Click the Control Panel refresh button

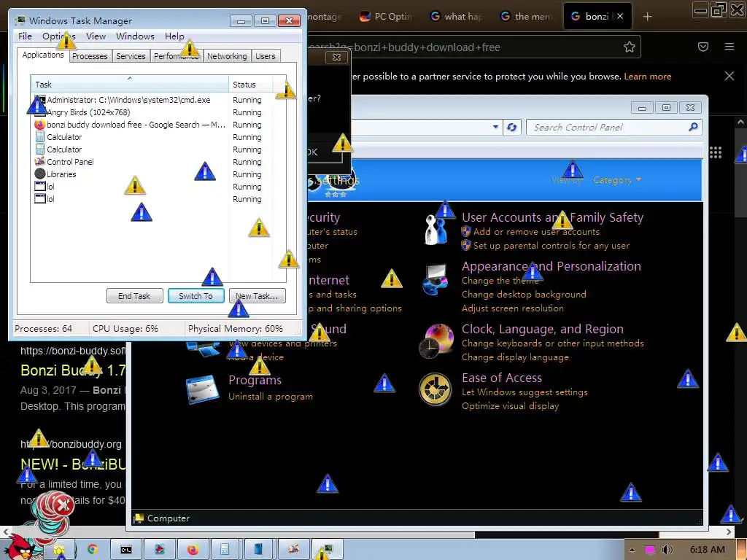tap(511, 127)
